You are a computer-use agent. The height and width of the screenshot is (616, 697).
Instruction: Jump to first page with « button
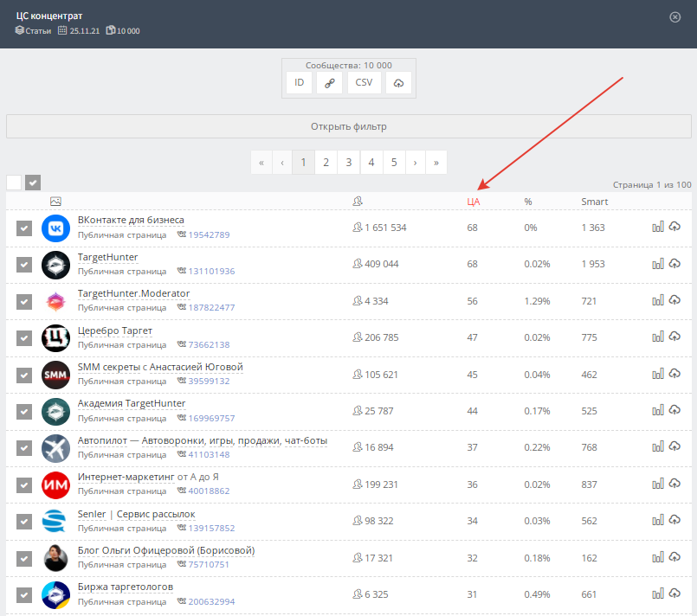click(x=261, y=163)
